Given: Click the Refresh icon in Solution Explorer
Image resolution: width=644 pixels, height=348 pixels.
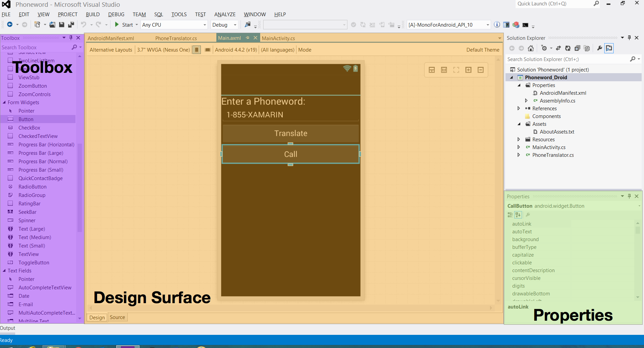Looking at the screenshot, I should pos(568,48).
